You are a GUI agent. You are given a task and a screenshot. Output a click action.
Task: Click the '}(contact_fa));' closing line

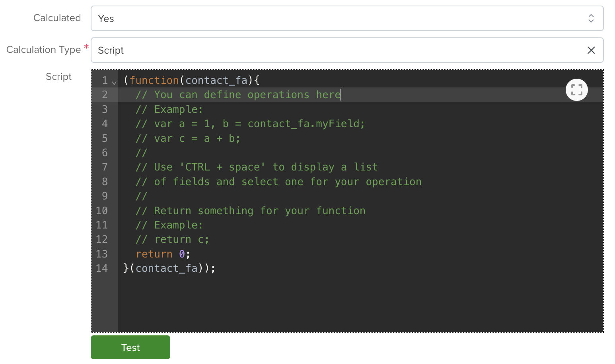[169, 268]
